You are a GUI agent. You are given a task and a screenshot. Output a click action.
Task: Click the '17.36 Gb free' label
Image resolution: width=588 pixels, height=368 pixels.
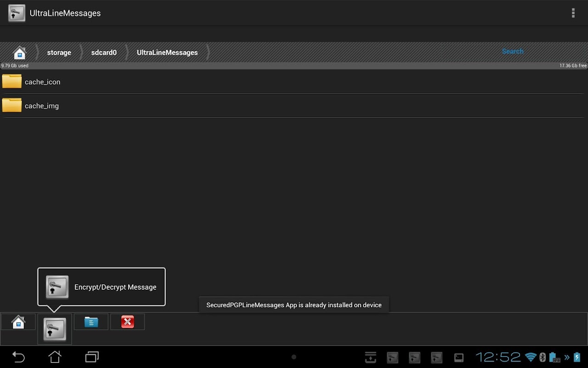573,66
